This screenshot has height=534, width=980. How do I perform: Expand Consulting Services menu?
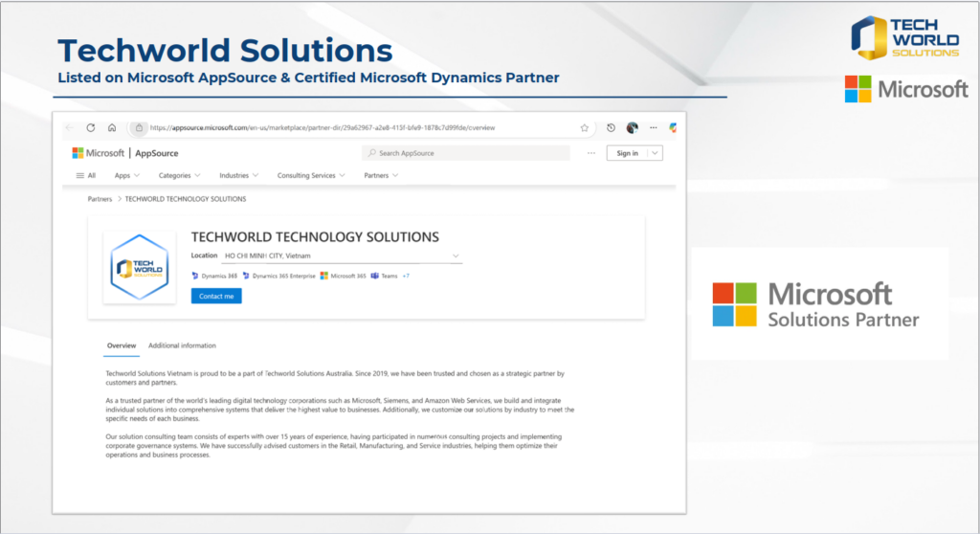pyautogui.click(x=311, y=176)
